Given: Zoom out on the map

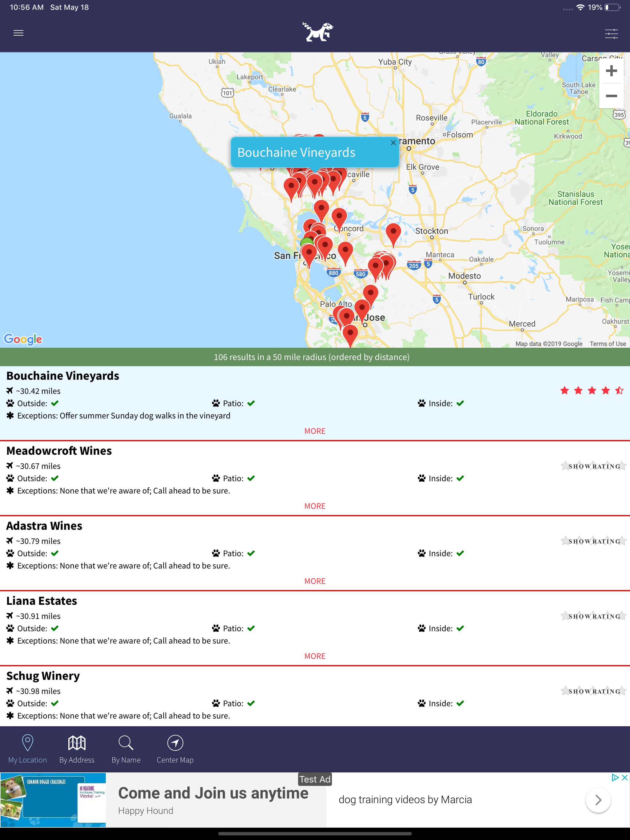Looking at the screenshot, I should tap(611, 96).
